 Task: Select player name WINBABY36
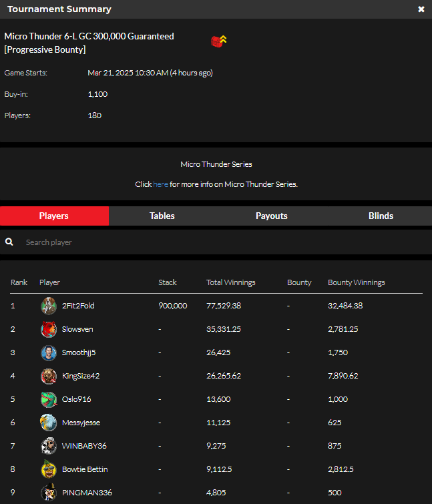pyautogui.click(x=84, y=446)
